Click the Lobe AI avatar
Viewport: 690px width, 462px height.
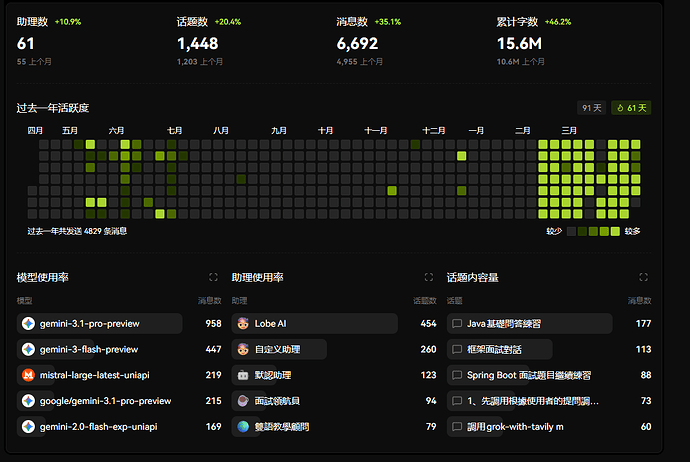(x=243, y=323)
